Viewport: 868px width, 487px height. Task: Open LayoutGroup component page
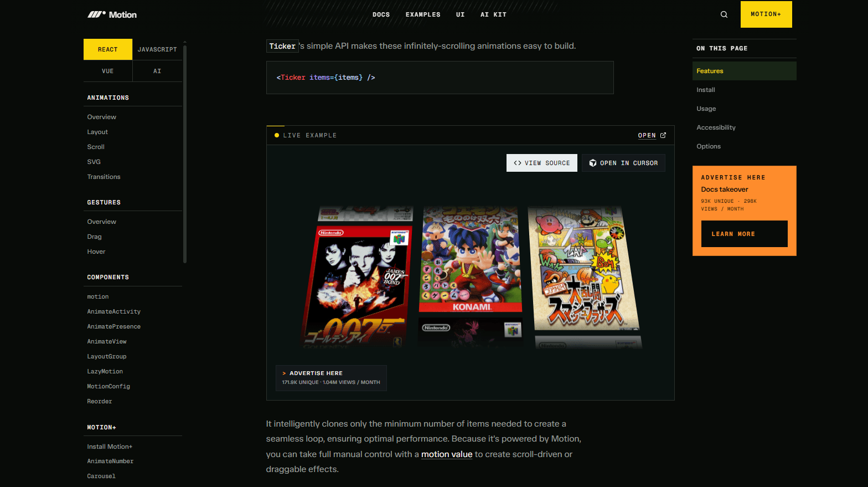click(107, 357)
